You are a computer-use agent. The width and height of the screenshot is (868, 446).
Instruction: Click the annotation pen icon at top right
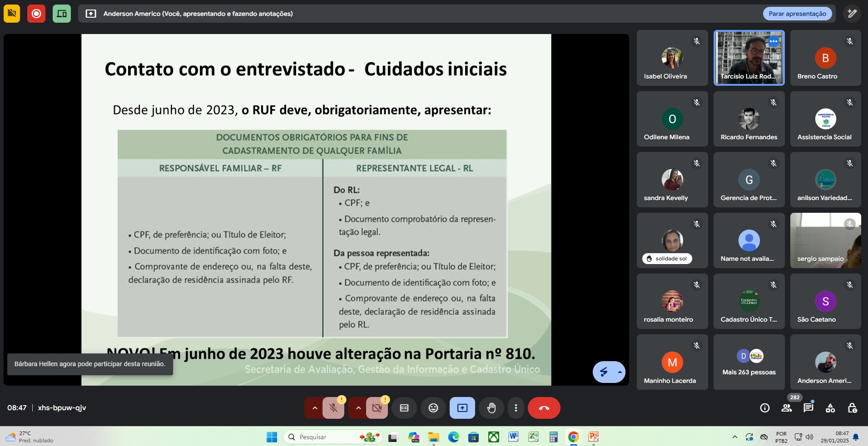point(852,14)
